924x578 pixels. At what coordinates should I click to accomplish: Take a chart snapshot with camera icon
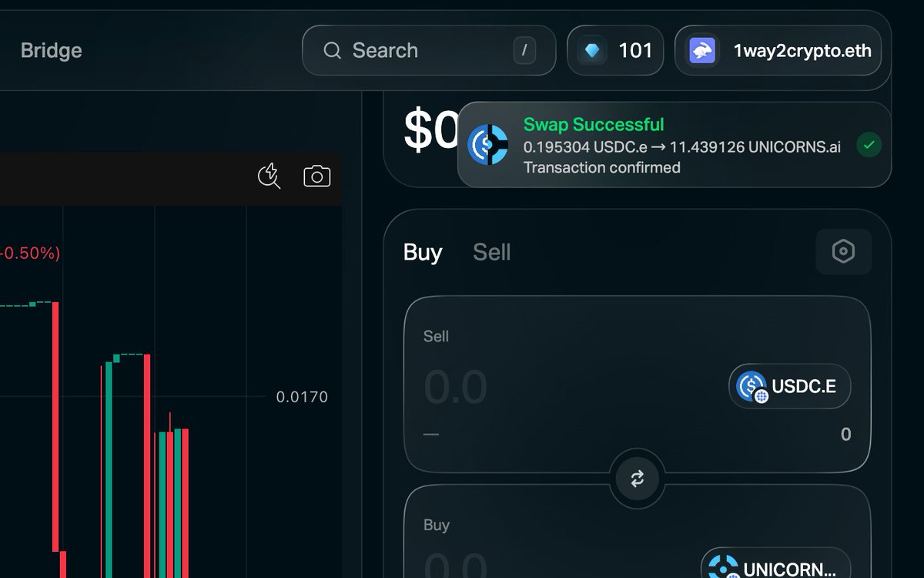coord(316,176)
